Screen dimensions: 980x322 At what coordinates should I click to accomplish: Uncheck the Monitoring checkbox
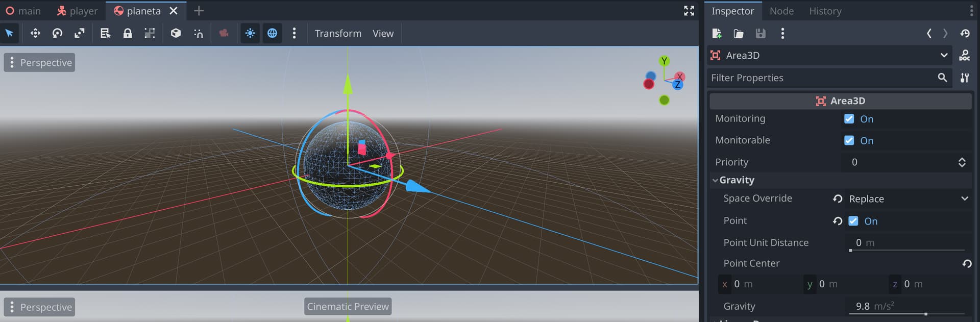click(x=849, y=119)
